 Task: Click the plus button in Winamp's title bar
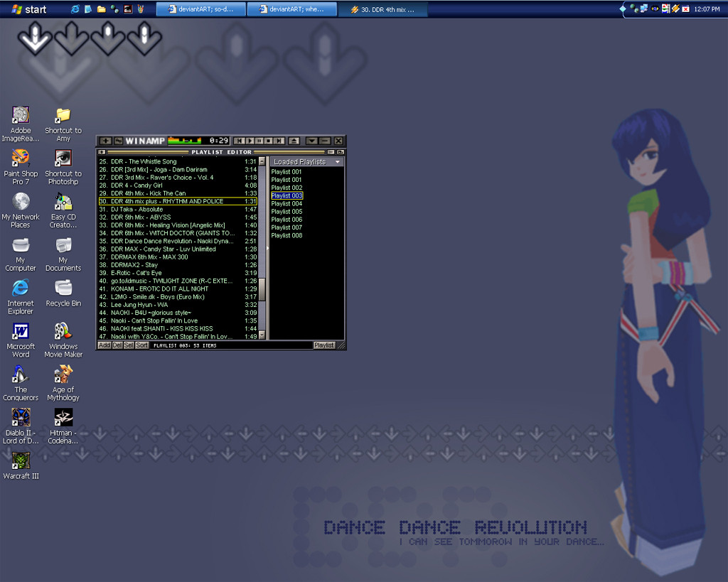pyautogui.click(x=106, y=141)
